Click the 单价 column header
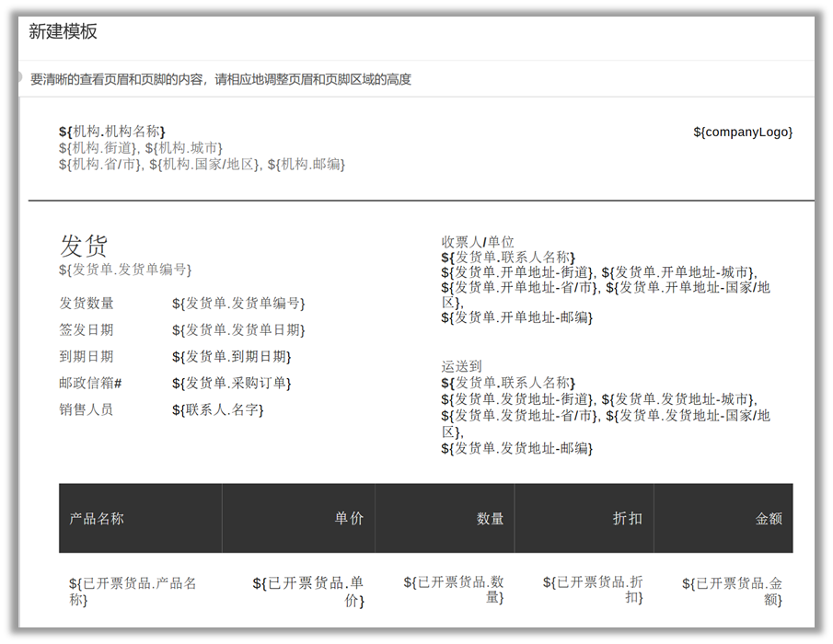The image size is (833, 644). pyautogui.click(x=349, y=519)
